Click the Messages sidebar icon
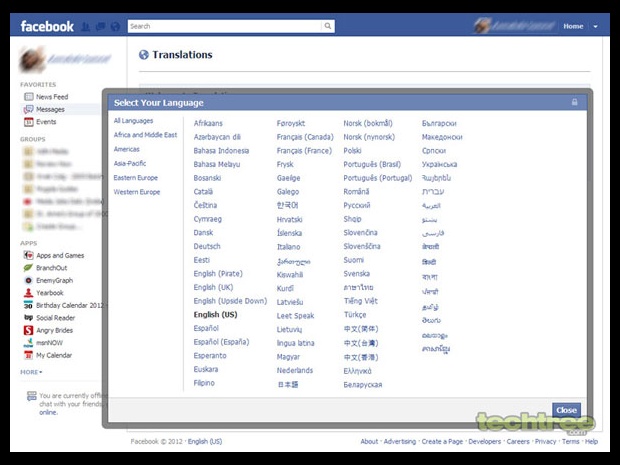620x465 pixels. coord(28,110)
